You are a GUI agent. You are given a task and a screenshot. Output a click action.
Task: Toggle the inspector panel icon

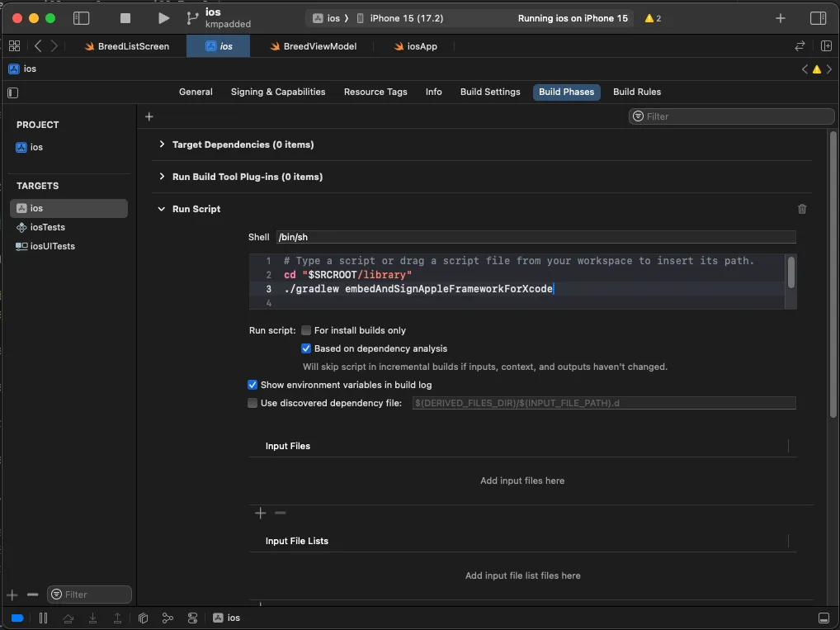[818, 18]
